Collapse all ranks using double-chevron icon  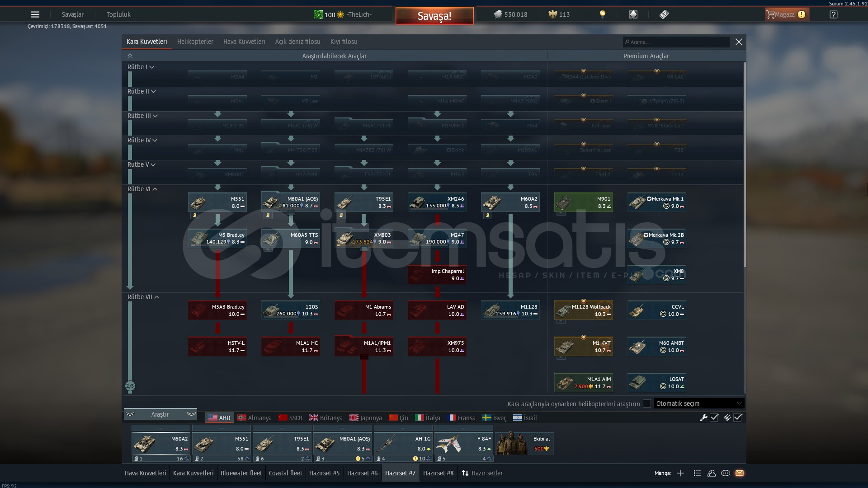coord(130,56)
